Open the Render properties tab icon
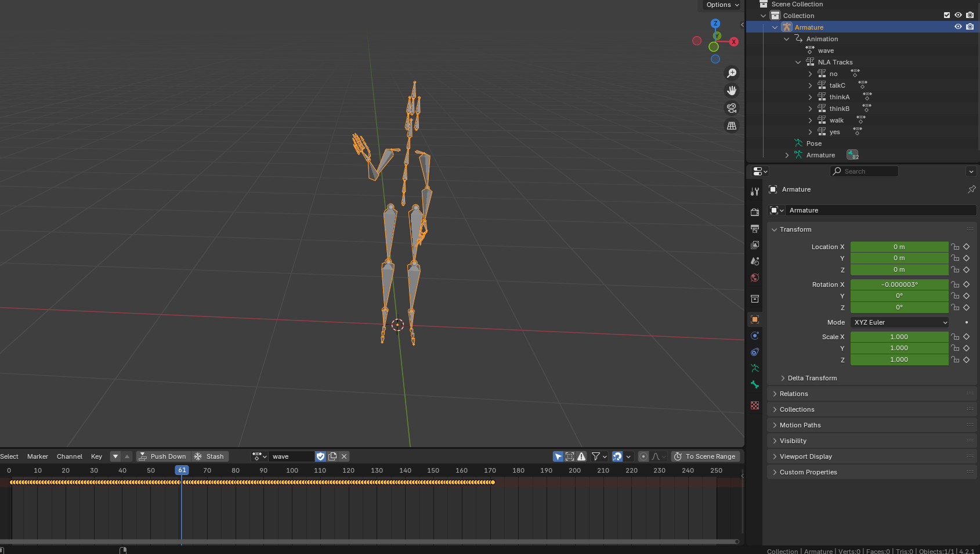The image size is (980, 554). click(x=755, y=213)
